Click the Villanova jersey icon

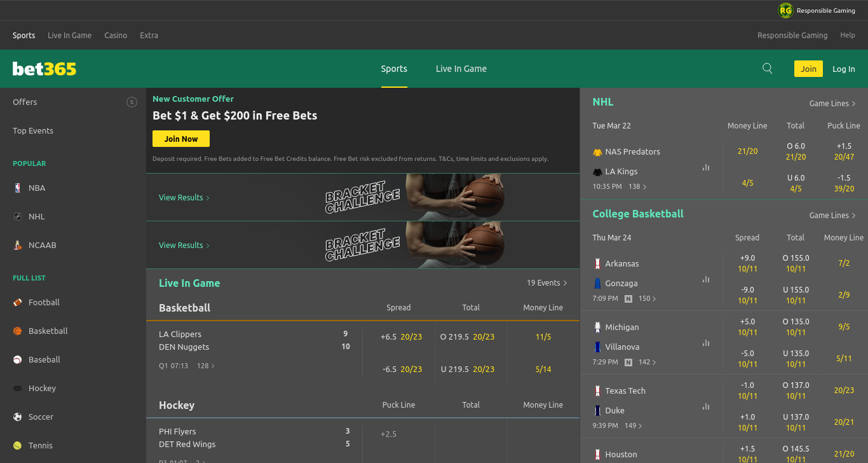pos(597,347)
